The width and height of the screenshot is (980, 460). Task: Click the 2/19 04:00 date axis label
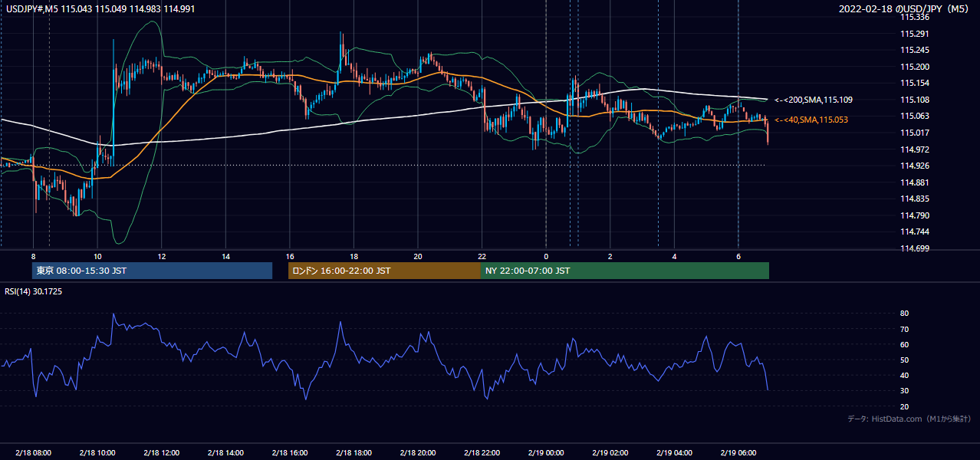(673, 453)
